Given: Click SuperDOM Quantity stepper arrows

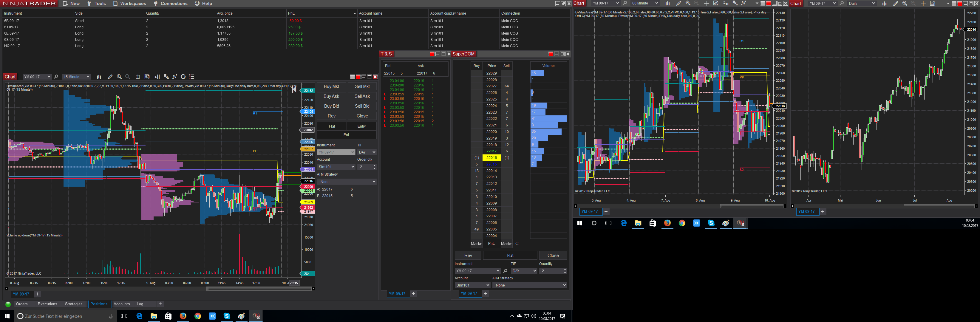Looking at the screenshot, I should pyautogui.click(x=565, y=271).
